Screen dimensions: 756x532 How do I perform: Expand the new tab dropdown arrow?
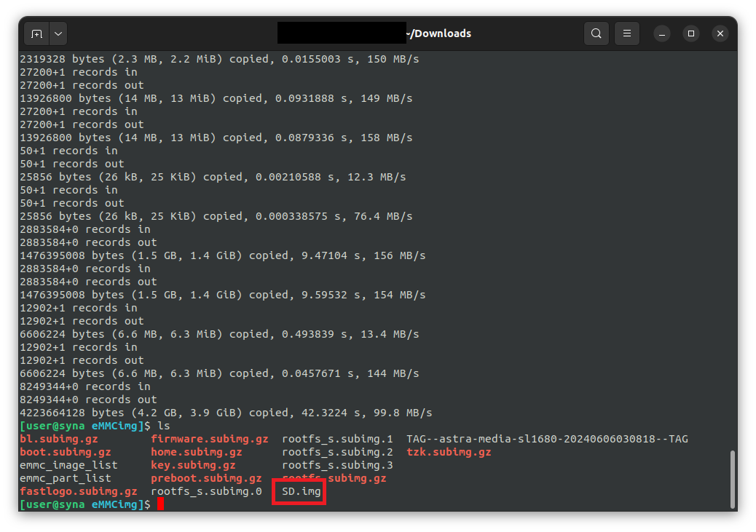(58, 33)
